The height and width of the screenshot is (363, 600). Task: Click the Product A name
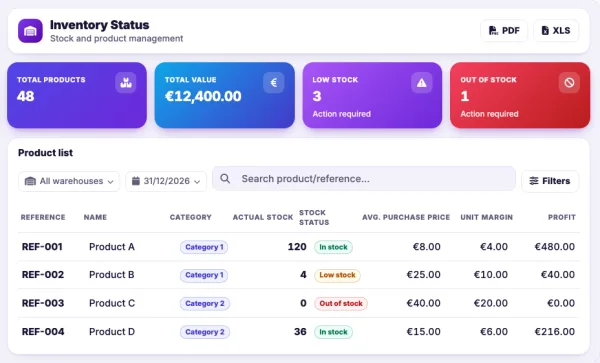112,247
